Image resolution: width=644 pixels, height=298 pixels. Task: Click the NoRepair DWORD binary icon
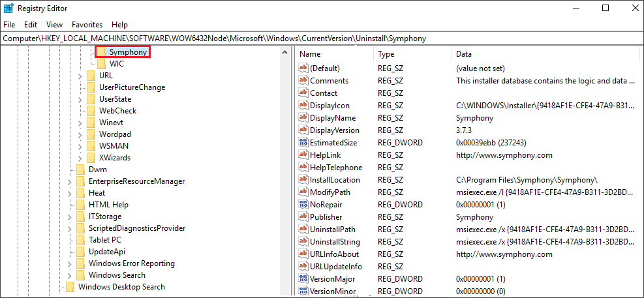tap(303, 204)
